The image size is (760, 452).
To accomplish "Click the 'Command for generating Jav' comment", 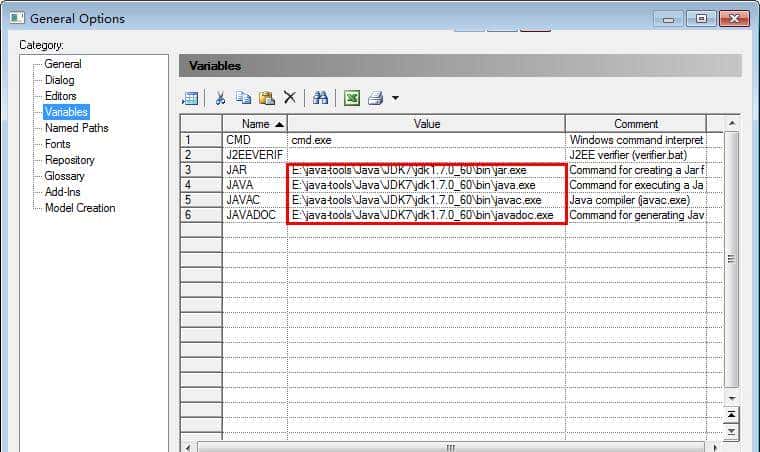I will click(636, 215).
